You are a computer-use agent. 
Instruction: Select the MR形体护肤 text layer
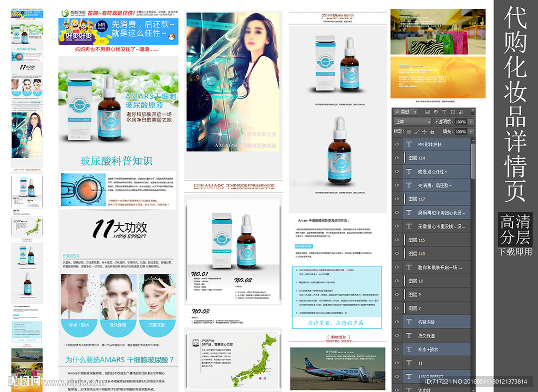point(436,144)
